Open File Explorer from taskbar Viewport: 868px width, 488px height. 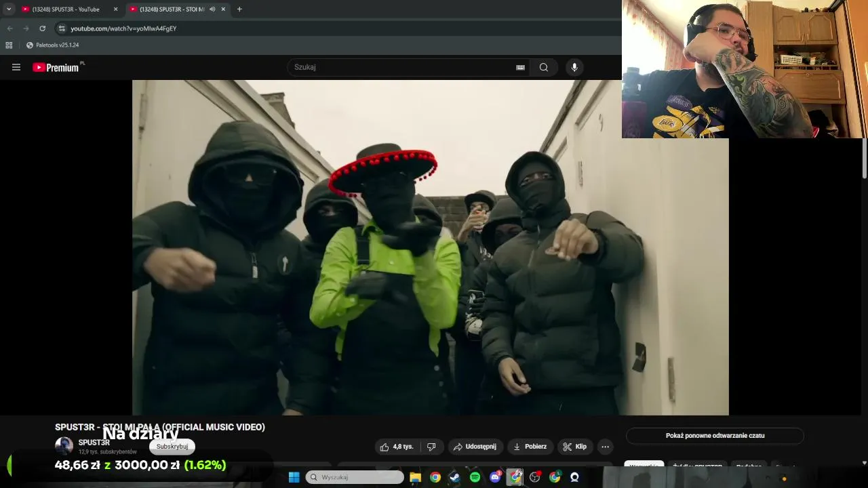tap(416, 477)
